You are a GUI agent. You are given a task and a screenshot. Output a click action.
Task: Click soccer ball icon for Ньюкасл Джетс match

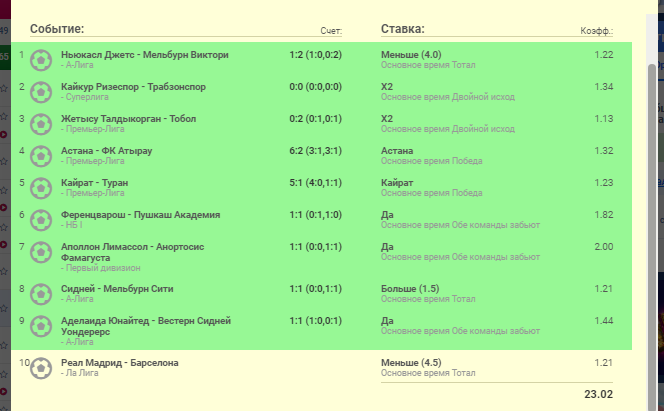coord(41,60)
